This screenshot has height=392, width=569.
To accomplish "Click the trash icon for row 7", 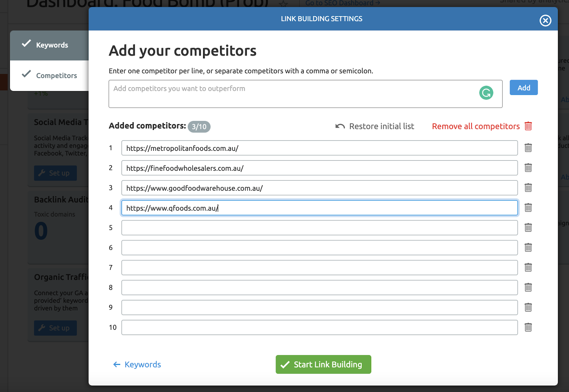I will (x=528, y=267).
